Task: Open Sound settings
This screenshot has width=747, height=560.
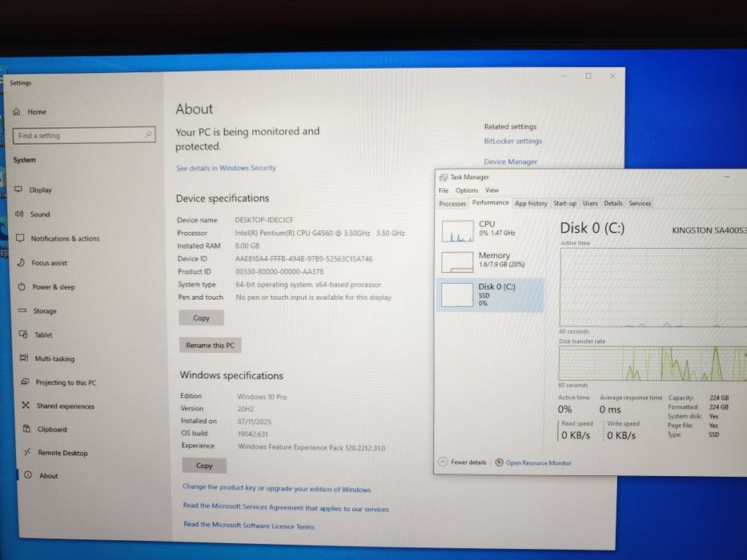Action: click(32, 214)
